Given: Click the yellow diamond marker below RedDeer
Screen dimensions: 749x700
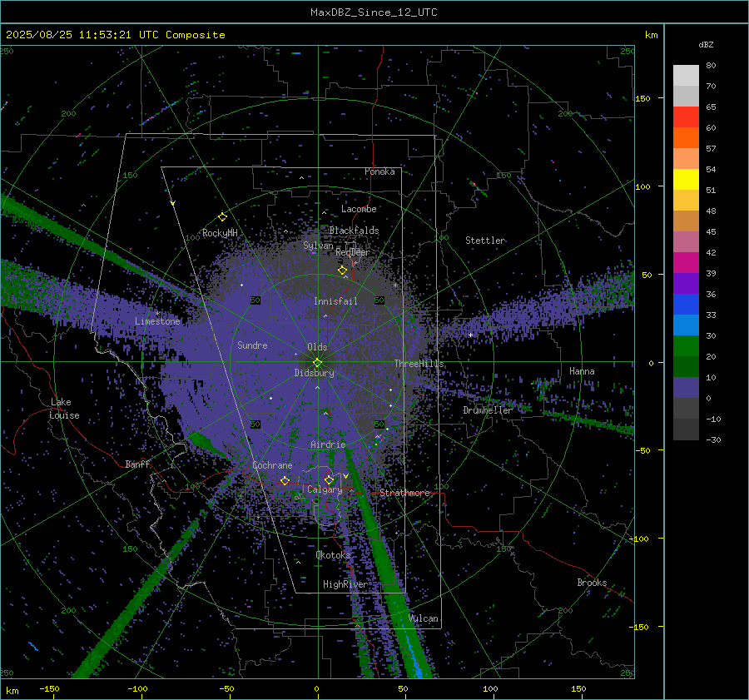Looking at the screenshot, I should point(342,271).
